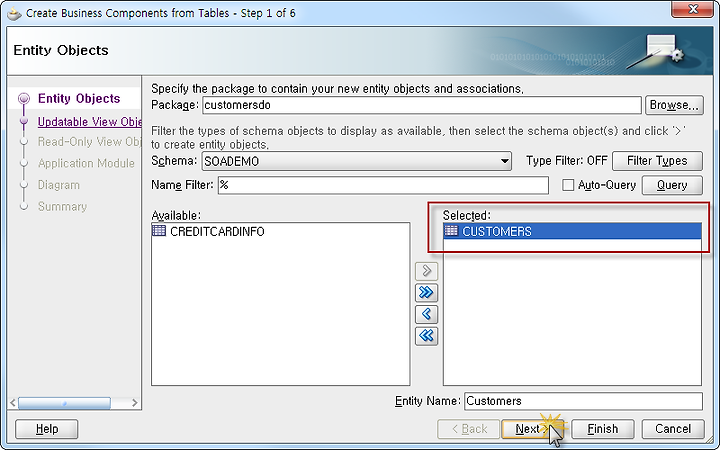Click the remove-all double left arrow button
The width and height of the screenshot is (720, 450).
tap(426, 336)
